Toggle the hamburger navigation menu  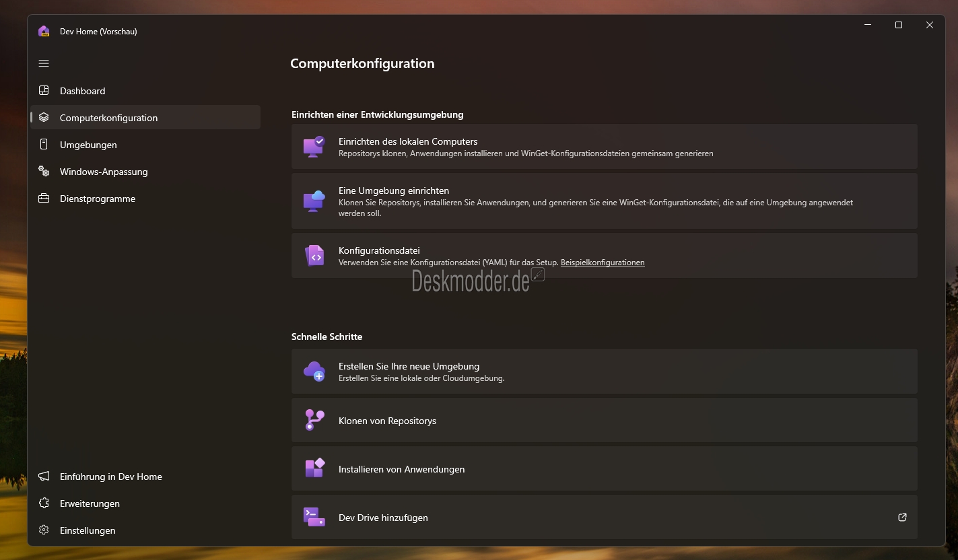pyautogui.click(x=44, y=63)
